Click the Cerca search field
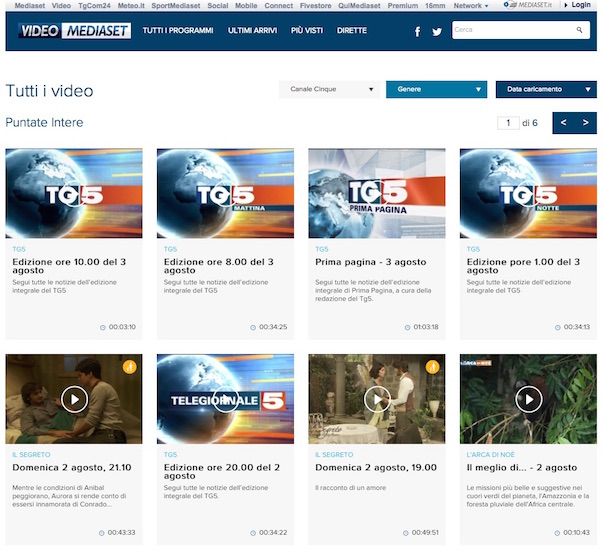This screenshot has height=553, width=610. pos(521,30)
